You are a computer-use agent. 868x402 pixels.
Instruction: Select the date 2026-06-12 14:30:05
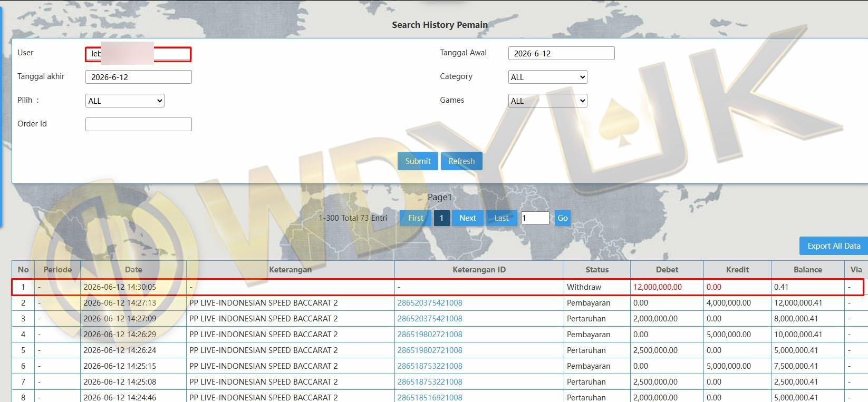point(120,287)
